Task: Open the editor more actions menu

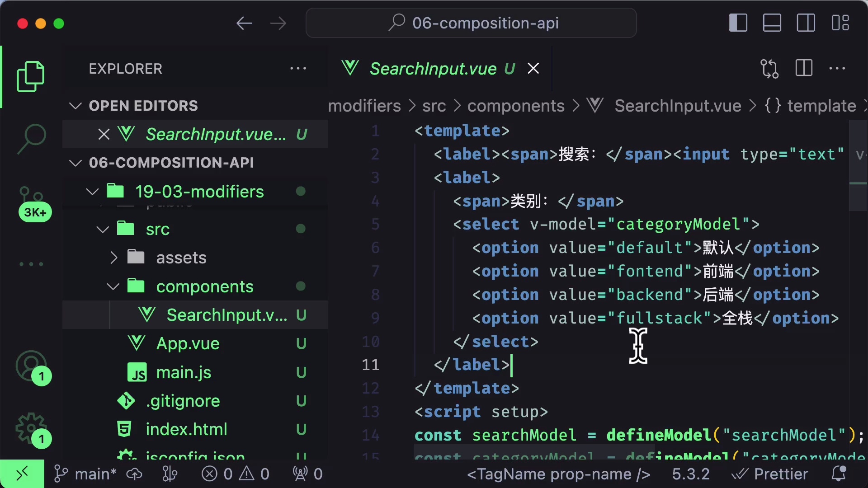Action: click(838, 68)
